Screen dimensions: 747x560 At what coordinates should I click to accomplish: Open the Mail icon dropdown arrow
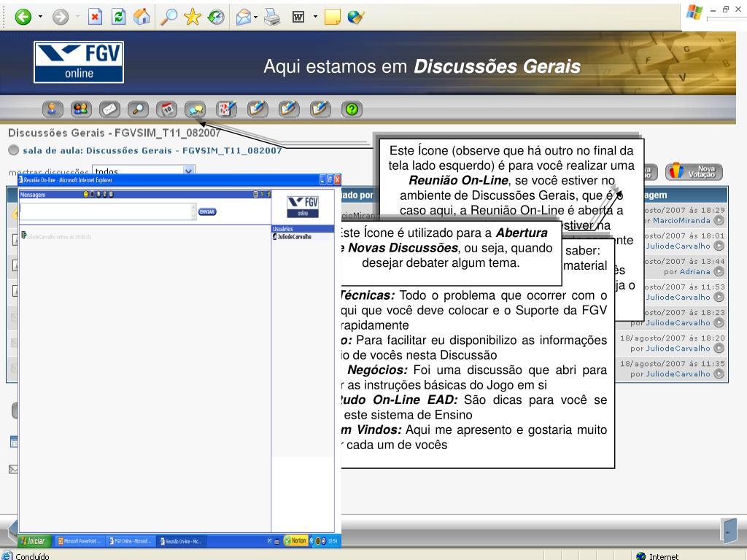(x=257, y=17)
